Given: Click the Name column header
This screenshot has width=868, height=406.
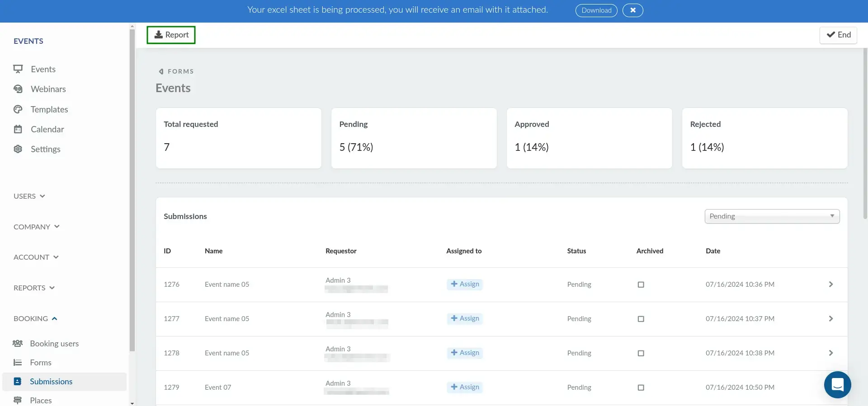Looking at the screenshot, I should pos(213,251).
